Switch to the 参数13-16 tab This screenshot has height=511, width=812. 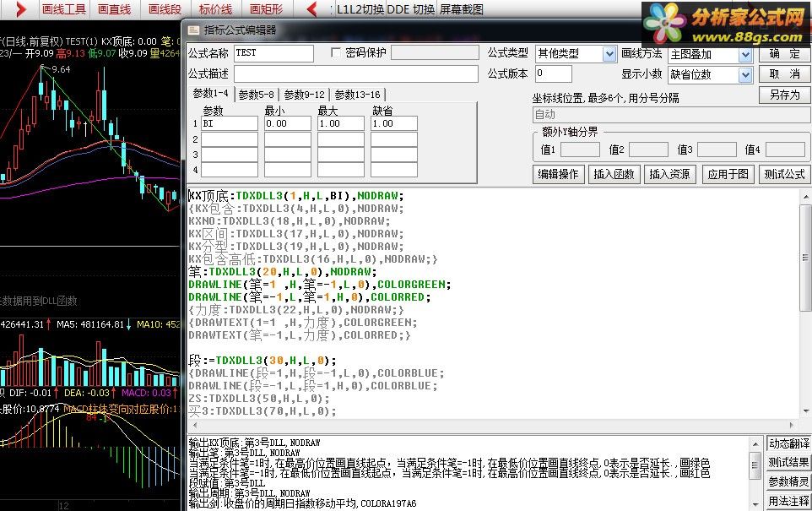pyautogui.click(x=357, y=95)
